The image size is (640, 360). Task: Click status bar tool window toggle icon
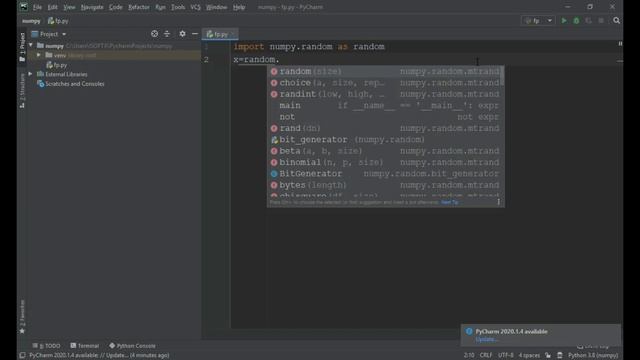(22, 356)
